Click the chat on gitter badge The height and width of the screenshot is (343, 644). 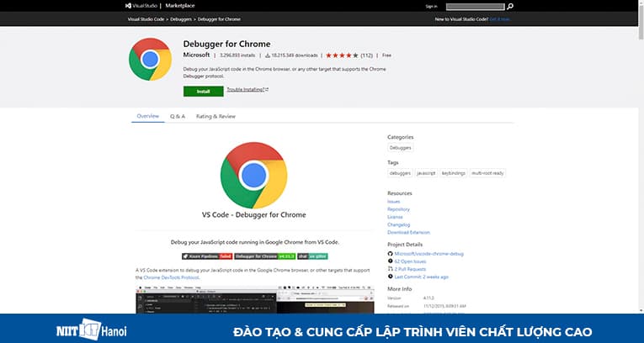pyautogui.click(x=312, y=256)
